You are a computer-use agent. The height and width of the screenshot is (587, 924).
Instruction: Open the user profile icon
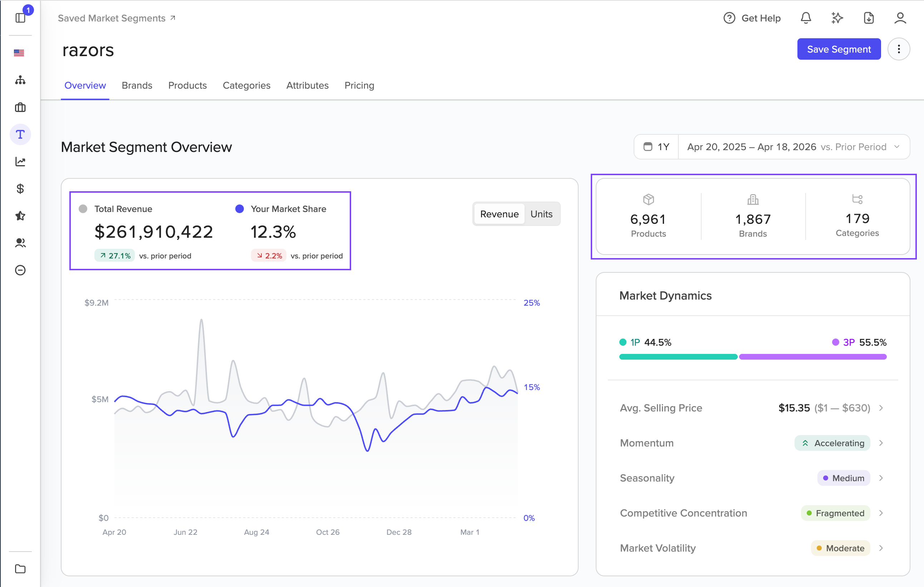tap(900, 18)
